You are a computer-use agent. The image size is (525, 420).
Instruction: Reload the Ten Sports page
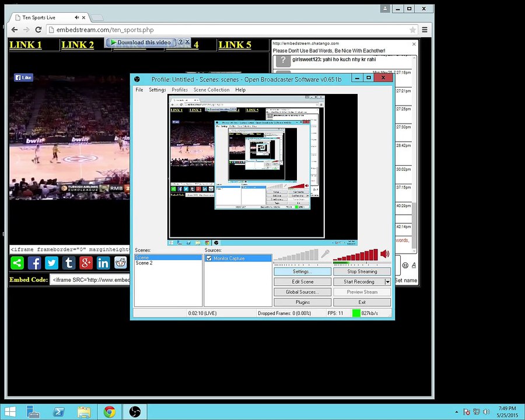coord(38,30)
